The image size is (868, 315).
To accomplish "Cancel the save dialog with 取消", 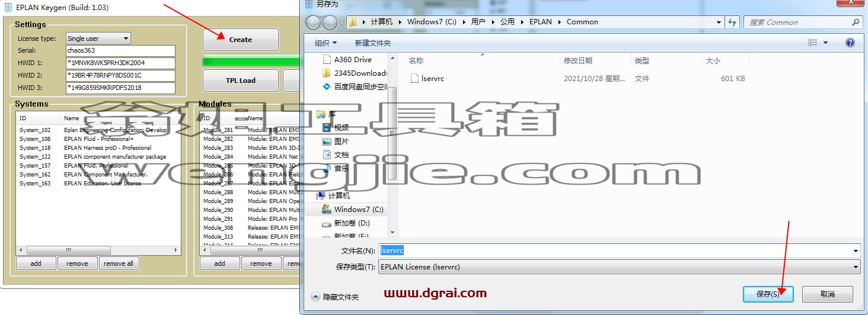I will (x=828, y=294).
